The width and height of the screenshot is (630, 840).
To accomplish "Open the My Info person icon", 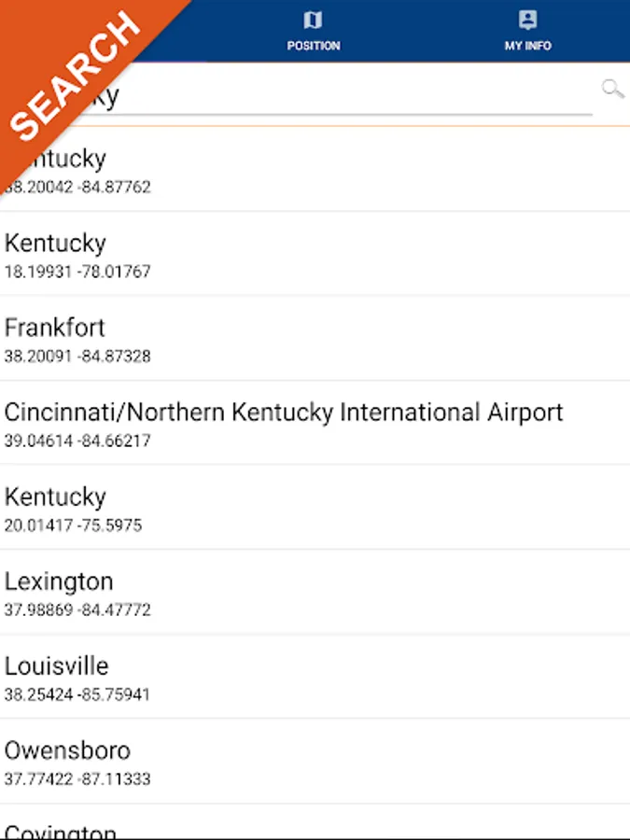I will coord(527,21).
